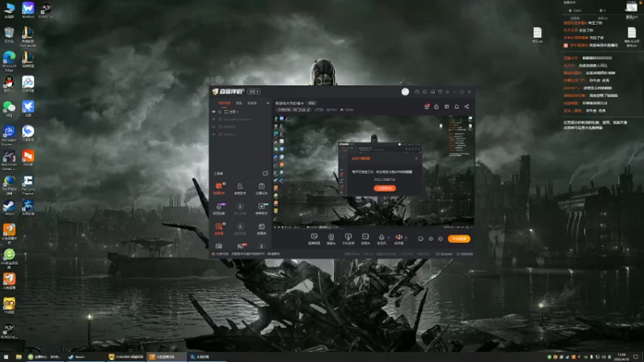Expand the speaker volume dropdown arrow

(x=406, y=237)
